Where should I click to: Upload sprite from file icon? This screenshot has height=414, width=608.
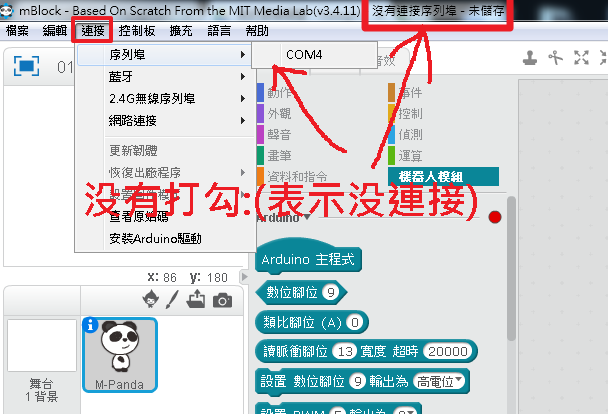pos(196,300)
